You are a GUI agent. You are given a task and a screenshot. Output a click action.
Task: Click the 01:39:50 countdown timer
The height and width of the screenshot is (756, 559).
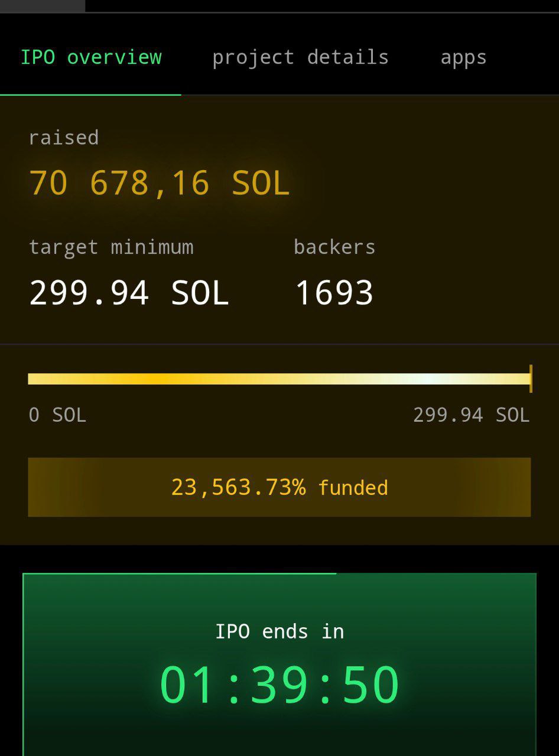pyautogui.click(x=279, y=685)
